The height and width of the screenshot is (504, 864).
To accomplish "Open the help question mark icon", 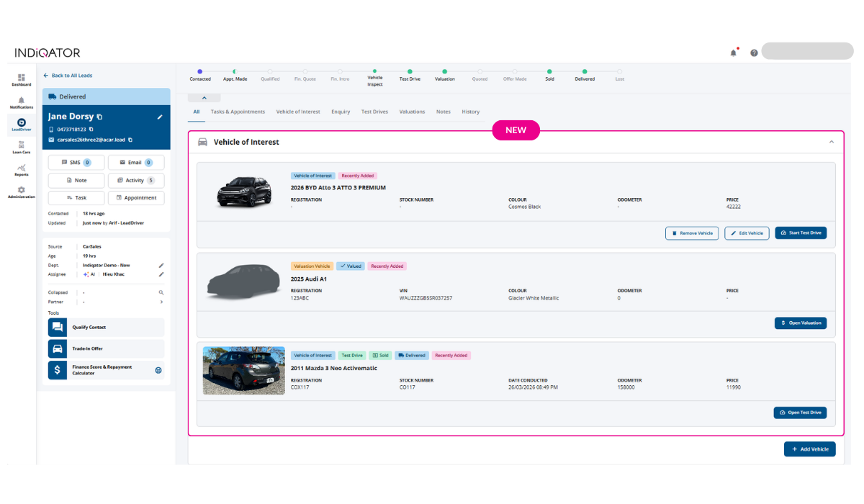I will [x=753, y=52].
